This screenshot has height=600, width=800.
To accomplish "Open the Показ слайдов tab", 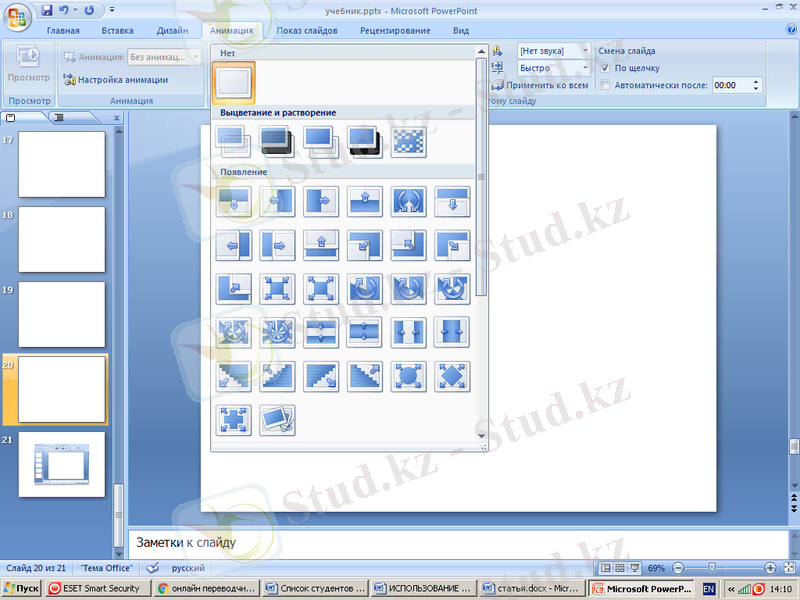I will pyautogui.click(x=307, y=31).
